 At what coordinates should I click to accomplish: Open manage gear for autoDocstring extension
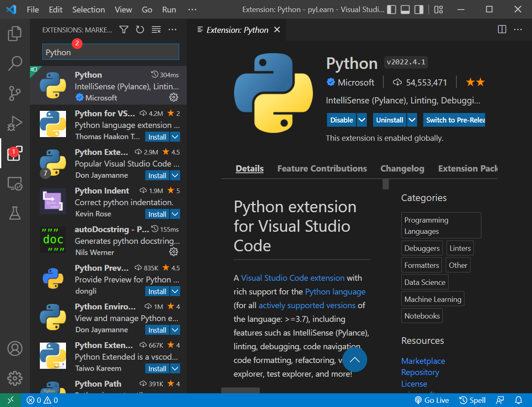(x=174, y=252)
